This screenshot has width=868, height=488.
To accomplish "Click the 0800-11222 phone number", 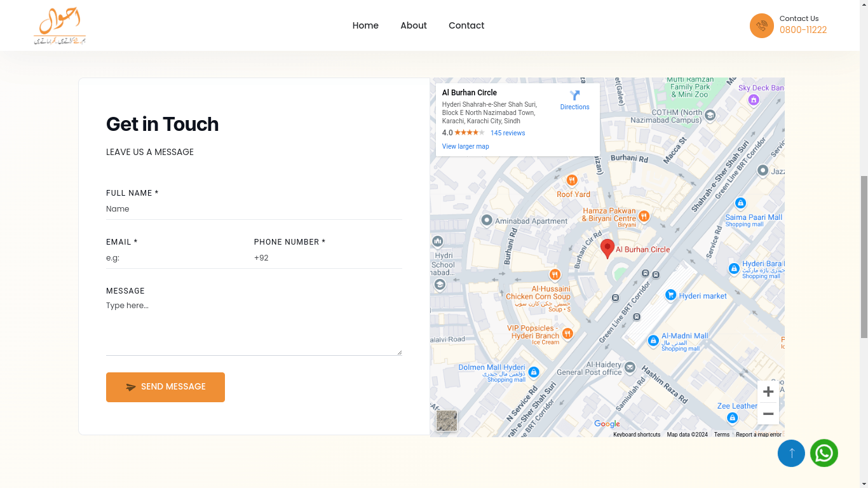I will click(x=803, y=30).
